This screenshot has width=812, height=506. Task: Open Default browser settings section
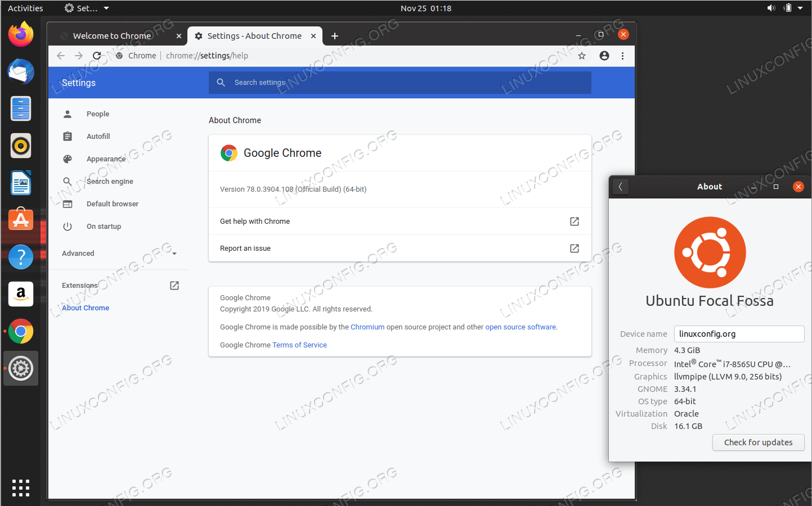tap(113, 204)
